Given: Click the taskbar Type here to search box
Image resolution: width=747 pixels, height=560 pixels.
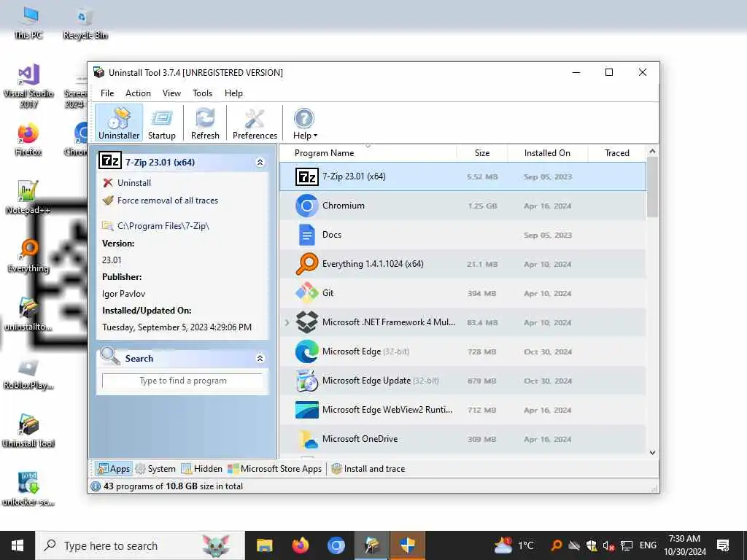Looking at the screenshot, I should 141,545.
